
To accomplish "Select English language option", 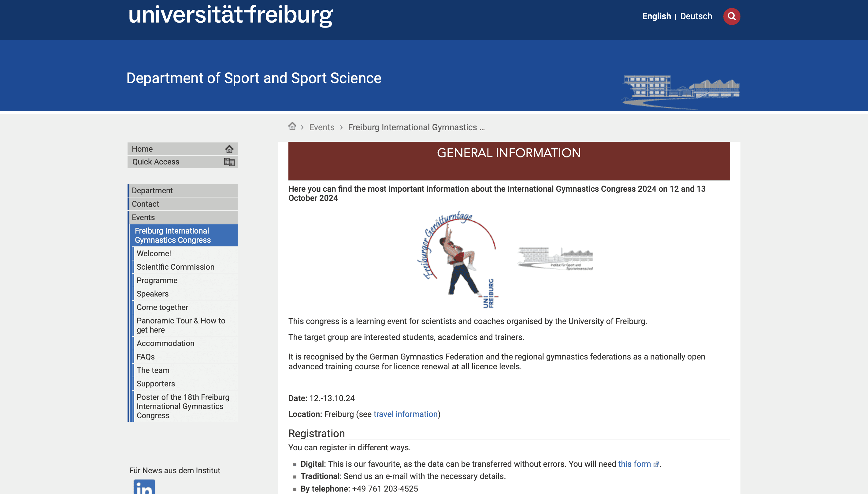I will pyautogui.click(x=656, y=16).
